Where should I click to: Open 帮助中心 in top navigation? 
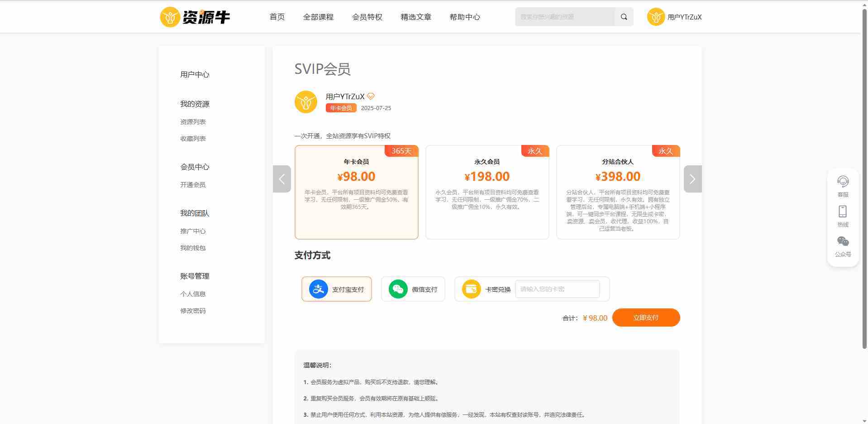pos(465,17)
